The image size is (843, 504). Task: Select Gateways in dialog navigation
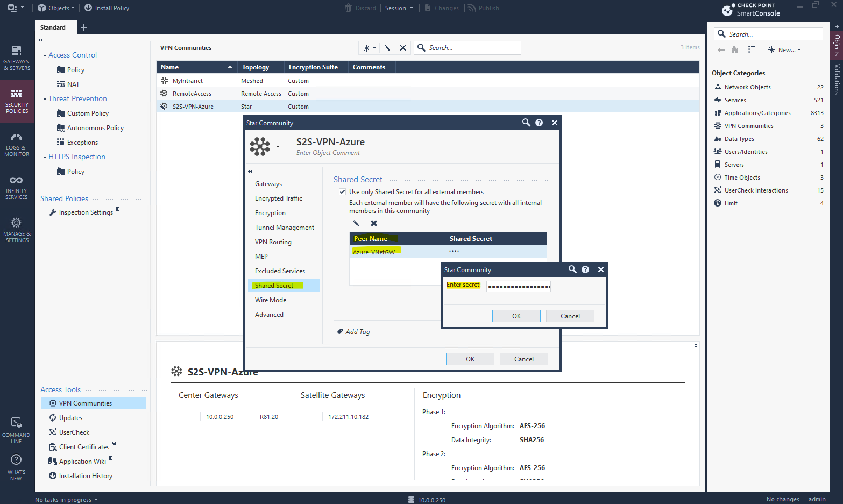268,184
